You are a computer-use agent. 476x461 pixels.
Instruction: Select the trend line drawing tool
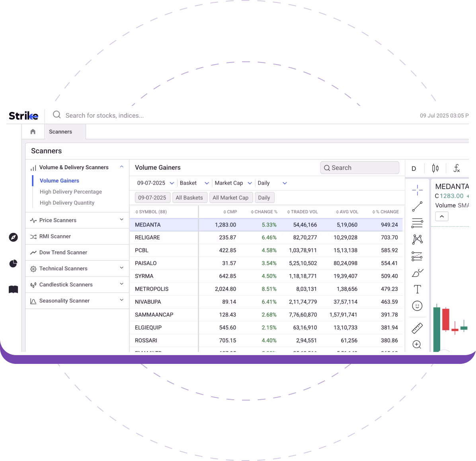tap(417, 207)
